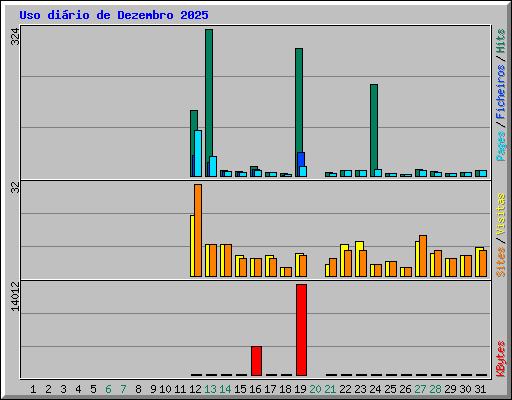Screen dimensions: 512x400
Task: Click the tallest green Hits bar on day 13
Action: [x=209, y=103]
